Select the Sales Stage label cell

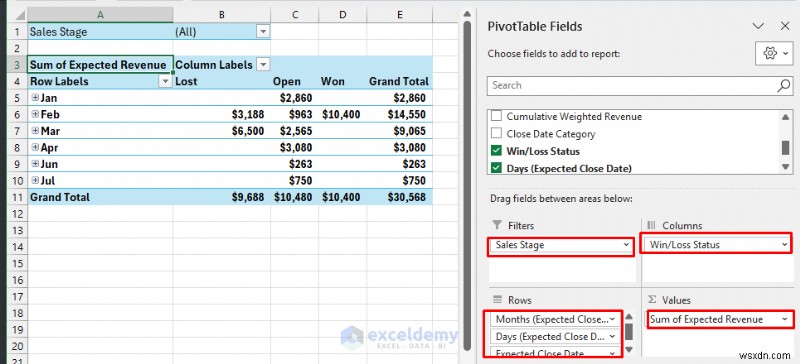(x=101, y=32)
